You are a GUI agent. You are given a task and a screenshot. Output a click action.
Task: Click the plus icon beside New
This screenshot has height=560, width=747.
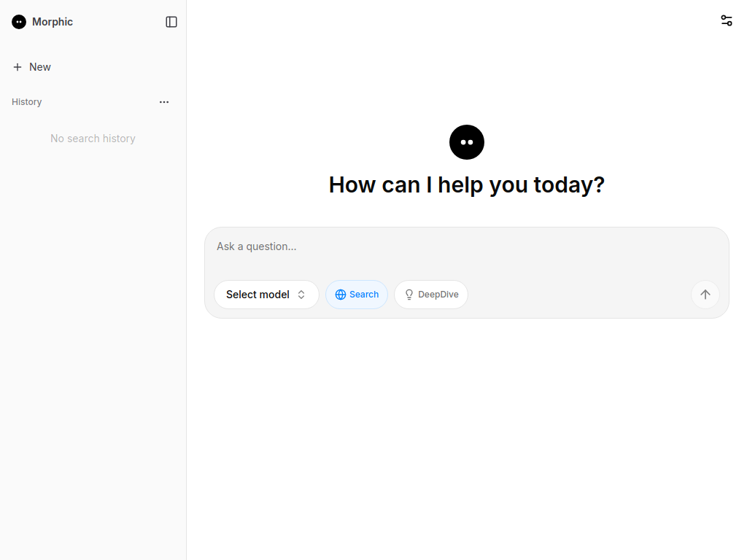[x=18, y=67]
